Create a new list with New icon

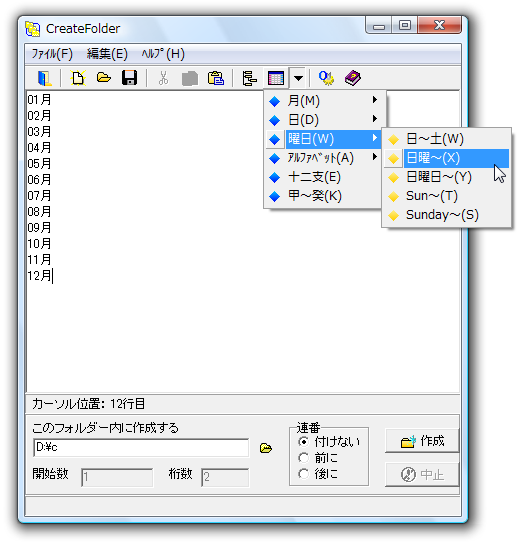pos(78,78)
